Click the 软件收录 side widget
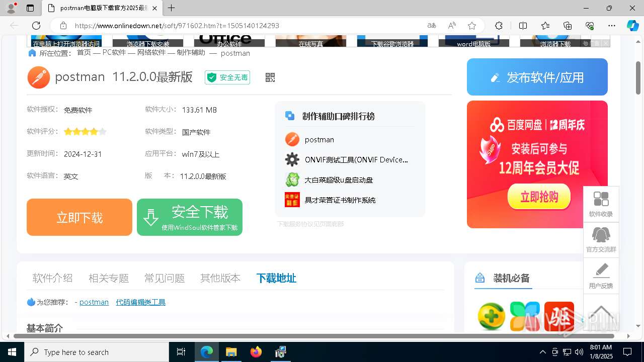The width and height of the screenshot is (644, 362). (x=601, y=204)
